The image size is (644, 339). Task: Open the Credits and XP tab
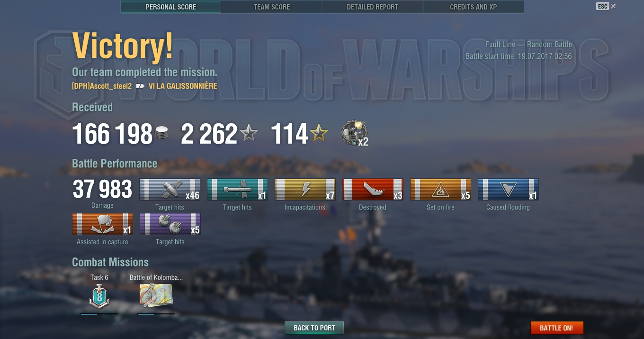(x=473, y=7)
